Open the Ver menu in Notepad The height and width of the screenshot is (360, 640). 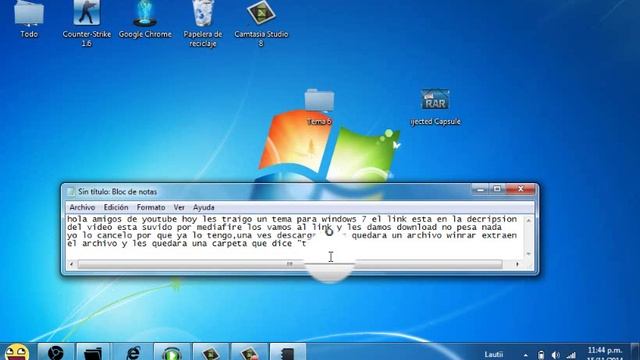tap(179, 207)
